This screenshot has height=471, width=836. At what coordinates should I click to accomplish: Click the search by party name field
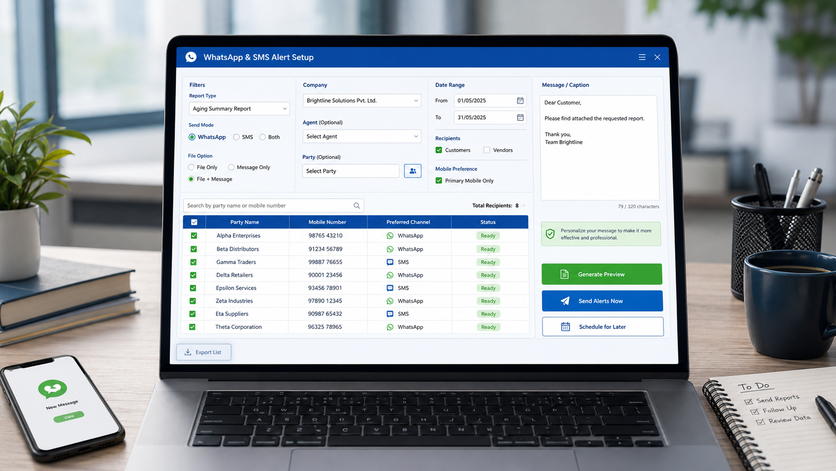(274, 205)
